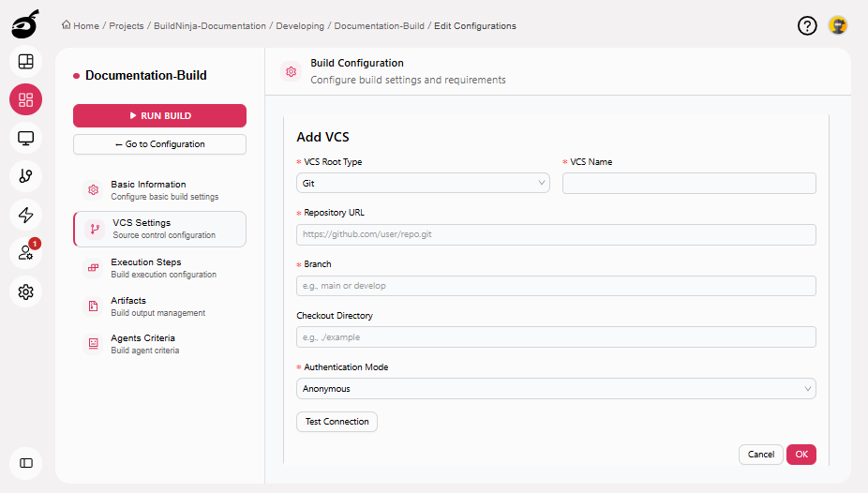Image resolution: width=868 pixels, height=493 pixels.
Task: Follow the Projects breadcrumb link
Action: click(x=127, y=26)
